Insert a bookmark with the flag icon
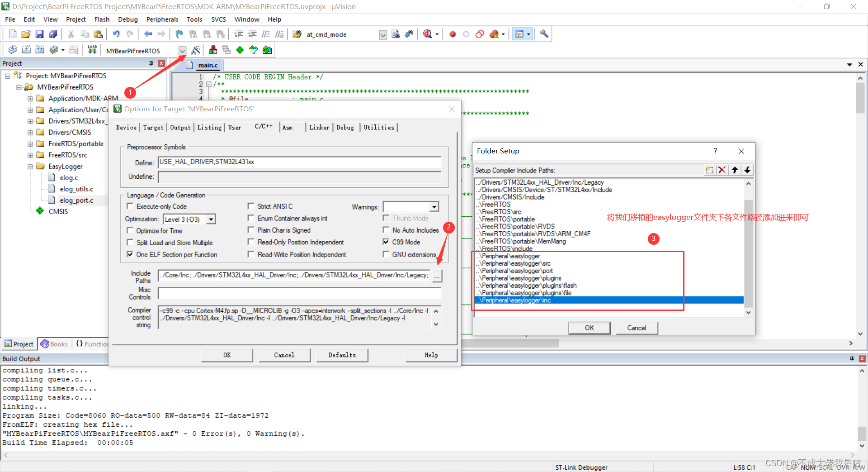Screen dimensions: 868x472 (179, 34)
